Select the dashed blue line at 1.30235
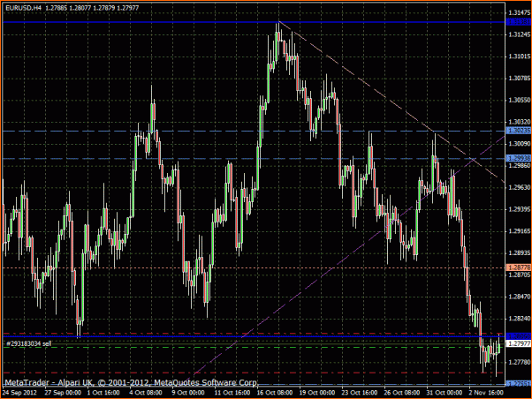Screen dimensions: 532x399 [x=254, y=131]
